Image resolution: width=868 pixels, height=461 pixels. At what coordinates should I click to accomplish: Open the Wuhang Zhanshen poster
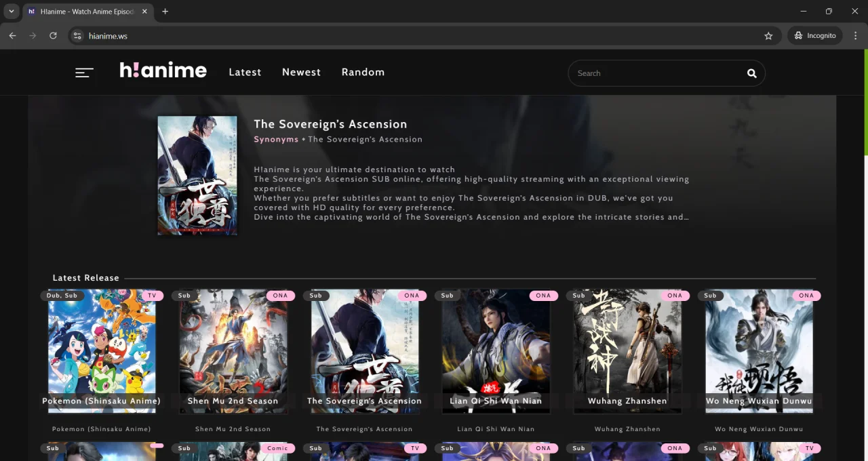pos(628,351)
